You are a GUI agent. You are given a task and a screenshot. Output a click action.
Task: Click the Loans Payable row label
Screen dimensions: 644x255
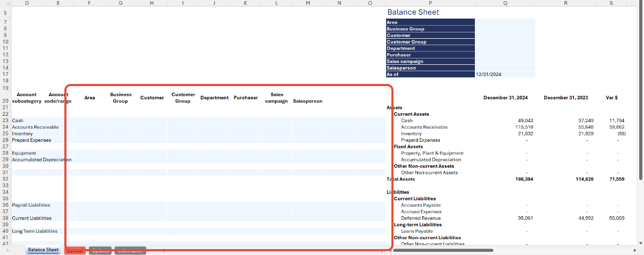tap(417, 231)
